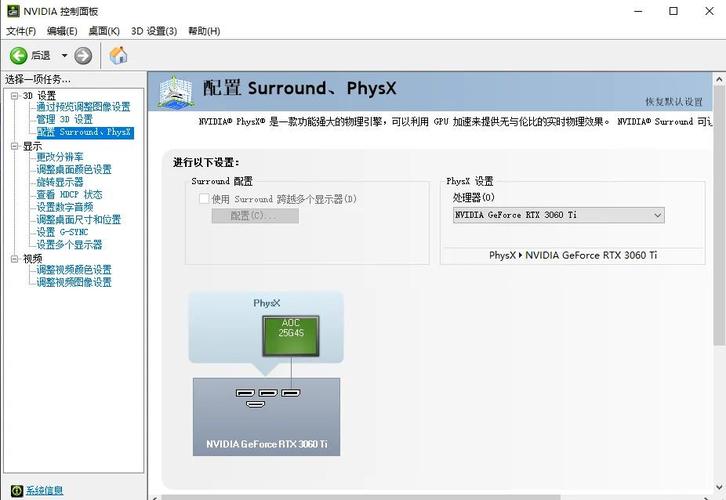This screenshot has height=500, width=726.
Task: Open the 系统信息 link
Action: coord(44,490)
